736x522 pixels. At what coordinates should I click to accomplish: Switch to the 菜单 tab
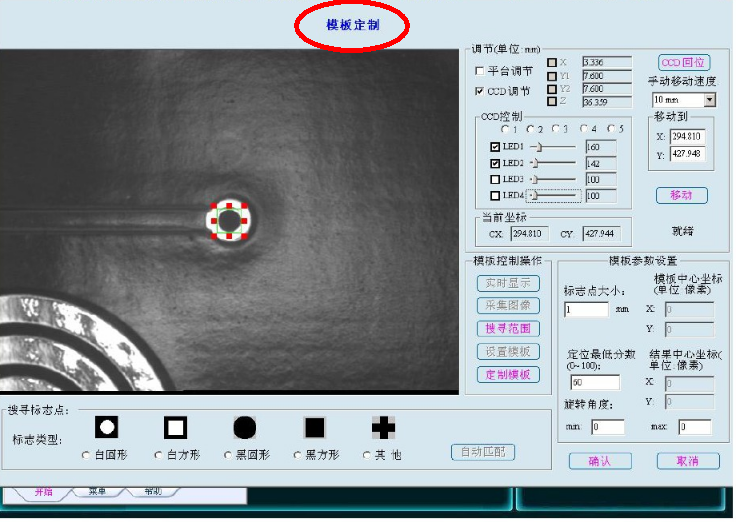98,492
